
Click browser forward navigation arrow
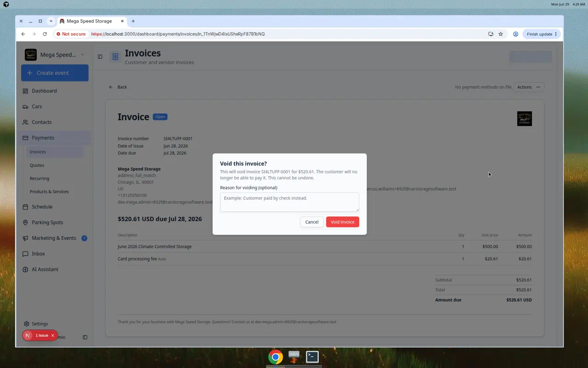tap(34, 34)
